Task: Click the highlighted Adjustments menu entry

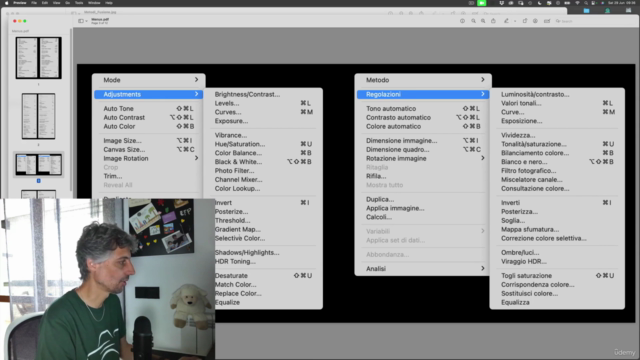Action: (x=149, y=94)
